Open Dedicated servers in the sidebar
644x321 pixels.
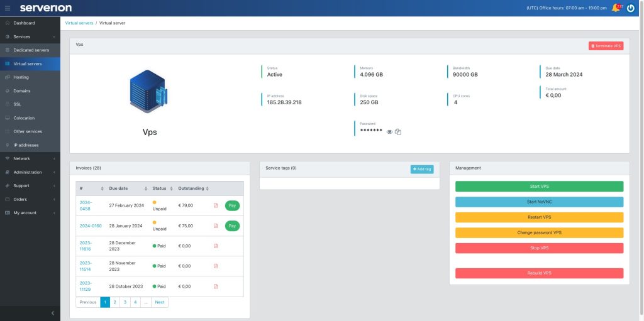[31, 50]
